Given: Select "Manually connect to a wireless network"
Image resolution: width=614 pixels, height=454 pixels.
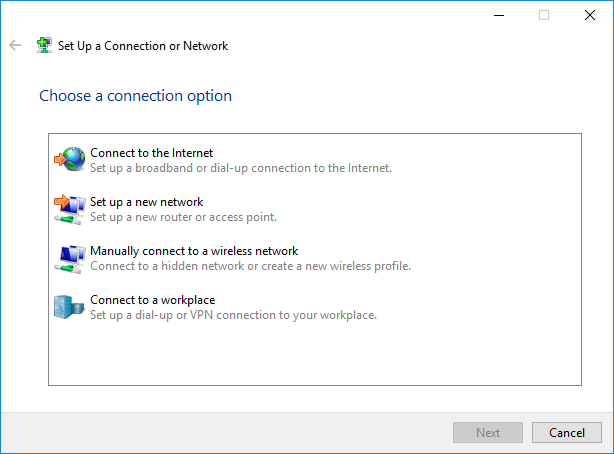Looking at the screenshot, I should pos(194,251).
